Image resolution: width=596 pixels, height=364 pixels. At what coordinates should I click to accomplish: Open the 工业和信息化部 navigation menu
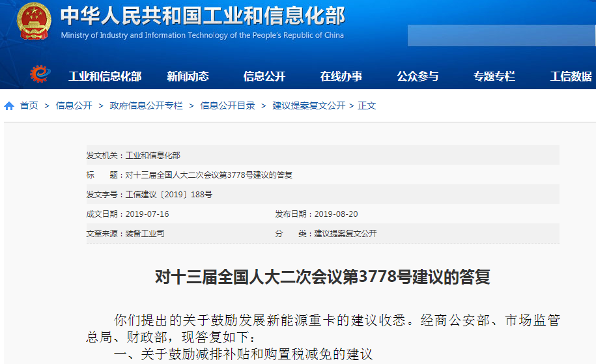tap(105, 76)
